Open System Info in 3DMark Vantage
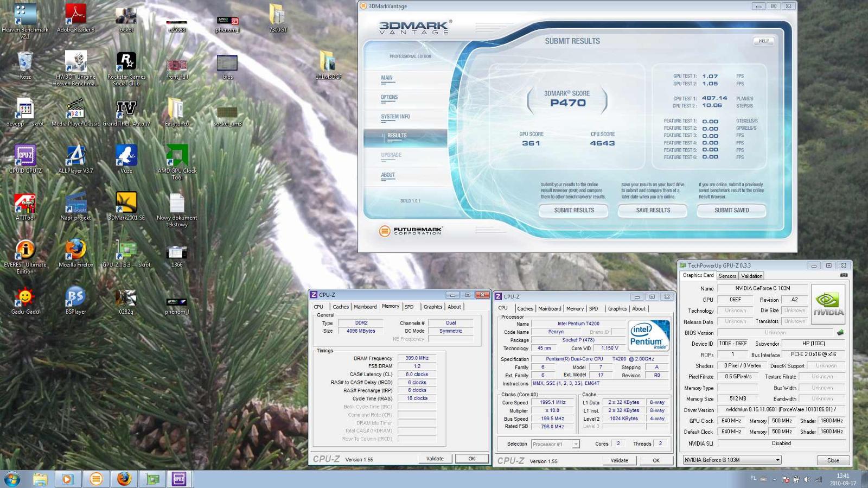 (x=395, y=117)
